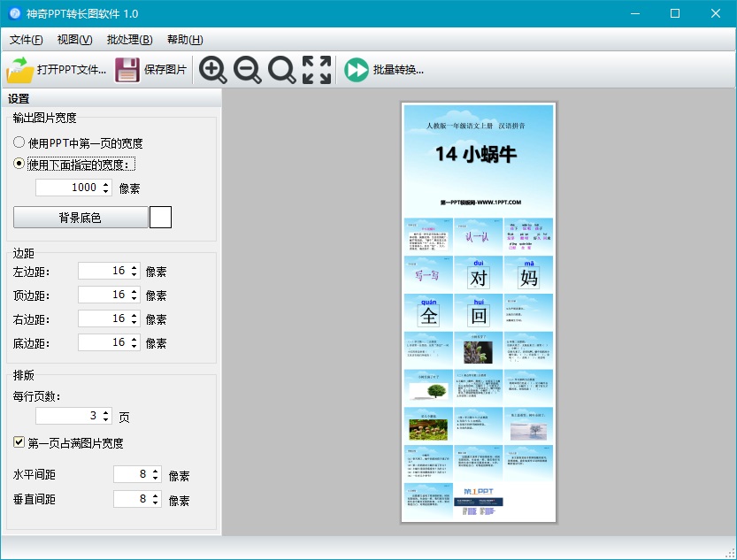
Task: Select the zoom in magnifier tool
Action: pos(212,71)
